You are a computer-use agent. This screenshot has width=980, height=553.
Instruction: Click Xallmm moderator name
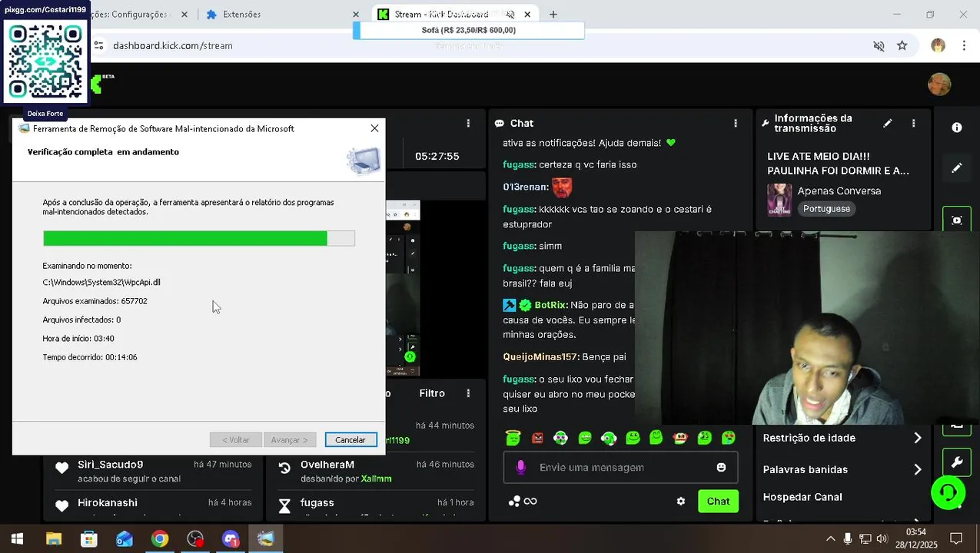tap(377, 478)
